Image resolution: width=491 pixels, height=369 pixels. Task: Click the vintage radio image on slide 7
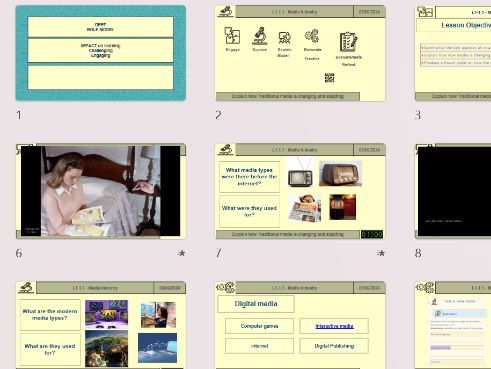pyautogui.click(x=340, y=174)
